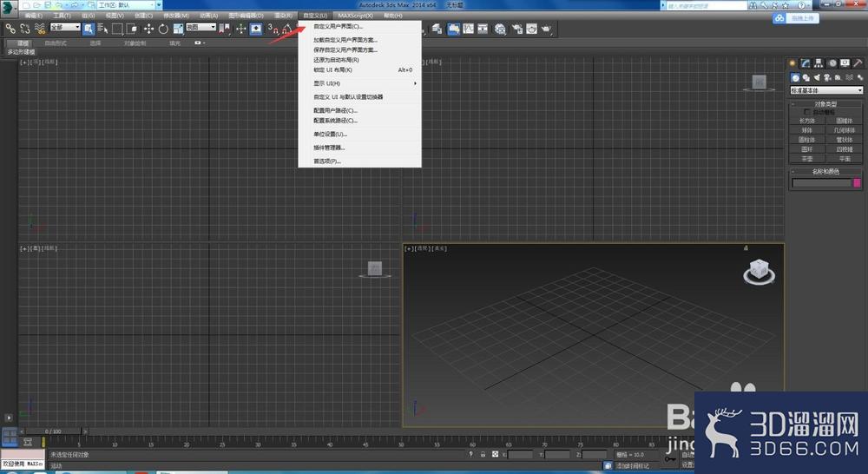Open Select by Name list icon
The height and width of the screenshot is (474, 868).
click(x=102, y=29)
